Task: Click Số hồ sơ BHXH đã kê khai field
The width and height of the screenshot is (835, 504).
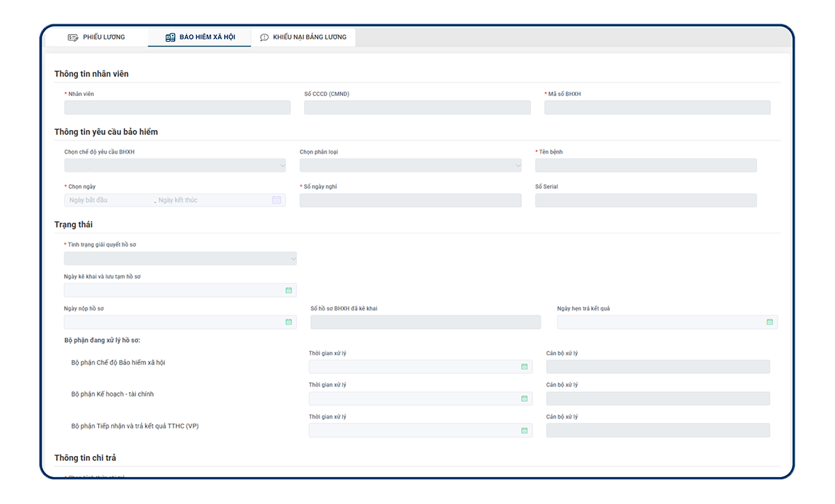Action: click(x=426, y=323)
